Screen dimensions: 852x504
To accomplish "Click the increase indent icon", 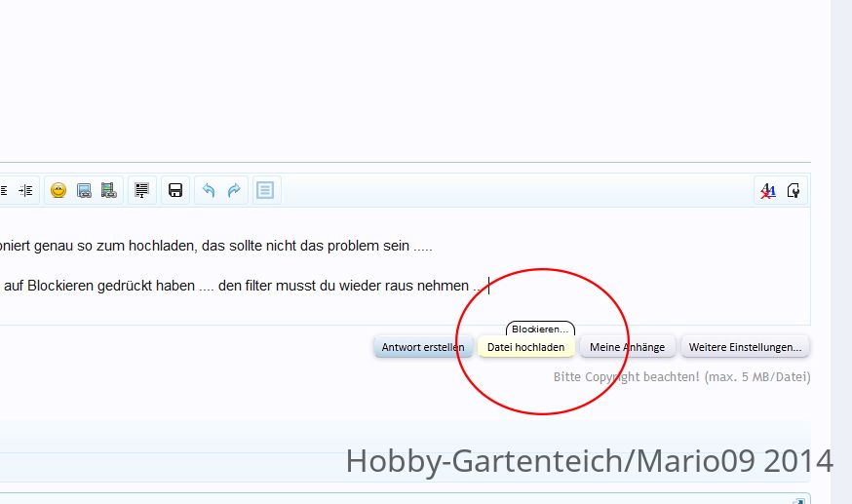I will 25,191.
